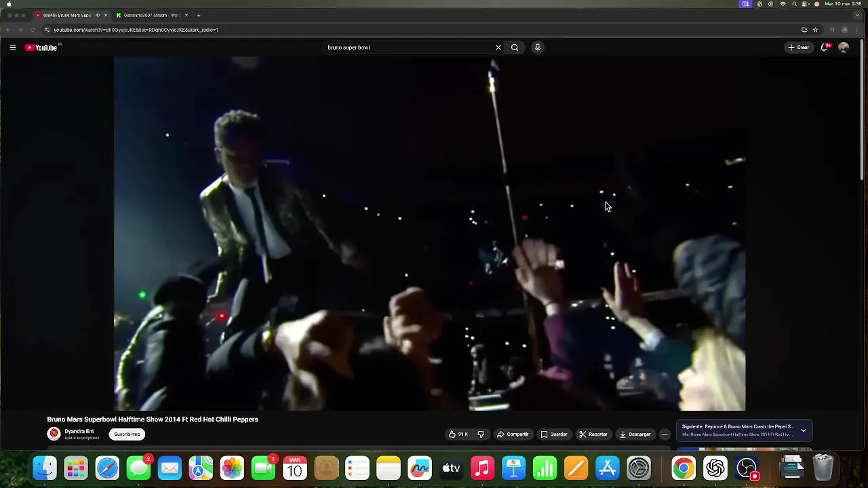Dislike the video with the thumbs-down button
Screen dimensions: 868x488
(481, 434)
